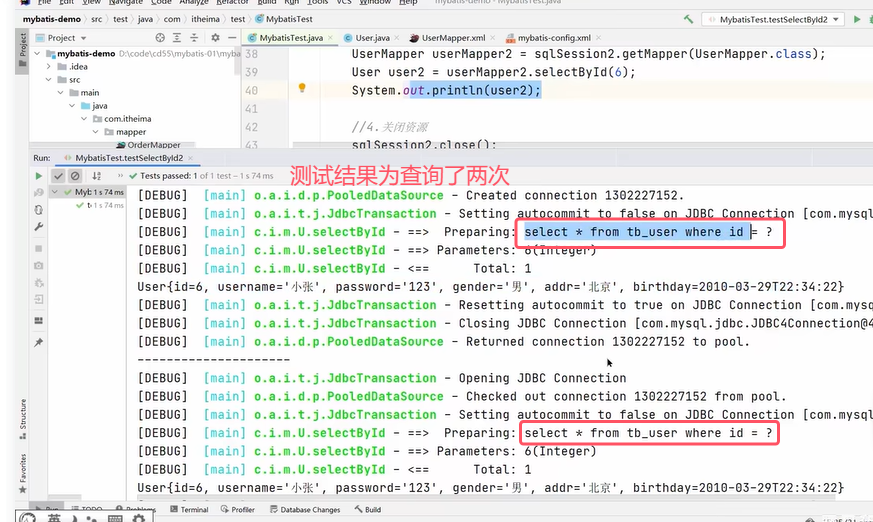The height and width of the screenshot is (522, 873).
Task: Pin the Run tab with the pin icon
Action: click(38, 342)
